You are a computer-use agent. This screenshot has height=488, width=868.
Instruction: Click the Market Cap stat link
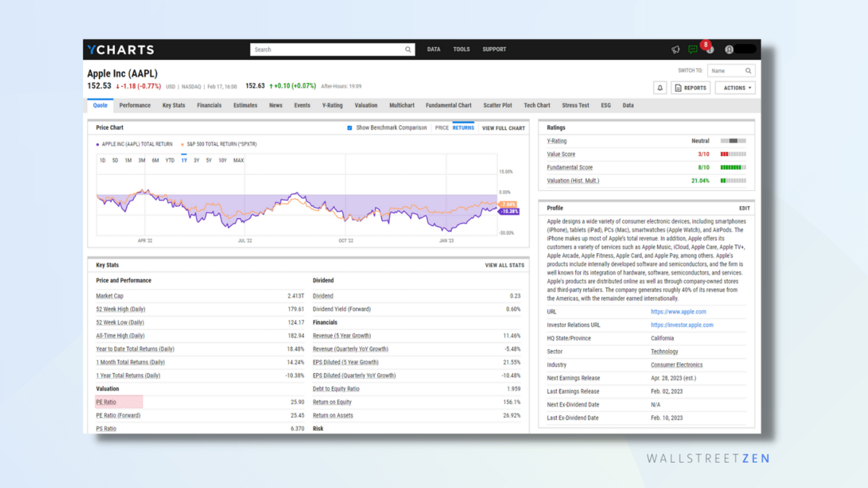click(110, 296)
